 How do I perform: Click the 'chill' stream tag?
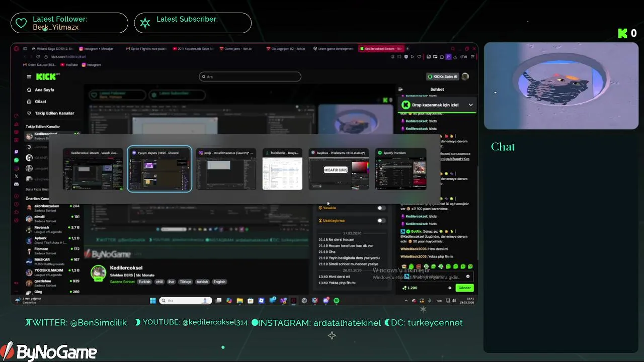point(159,282)
